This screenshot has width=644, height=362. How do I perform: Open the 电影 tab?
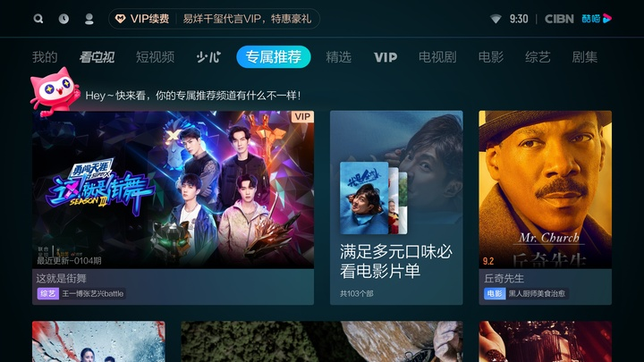491,57
